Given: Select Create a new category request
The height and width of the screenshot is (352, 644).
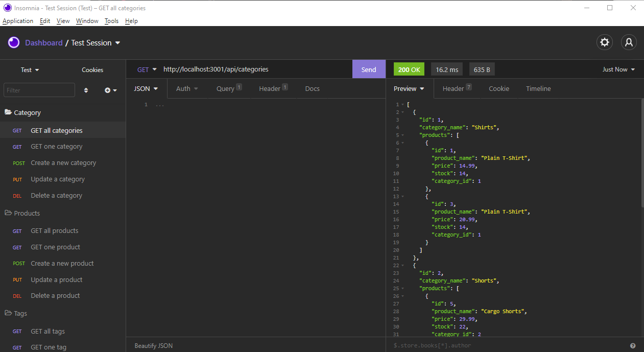Looking at the screenshot, I should (63, 163).
